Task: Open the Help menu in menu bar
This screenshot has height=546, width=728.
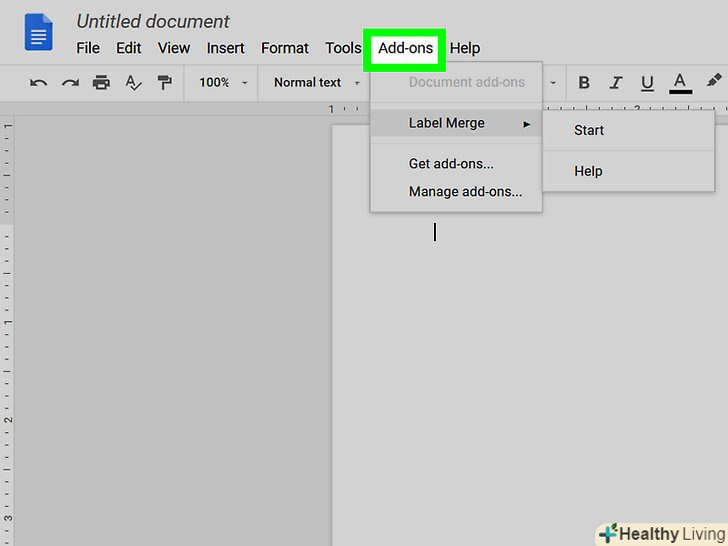Action: pos(465,48)
